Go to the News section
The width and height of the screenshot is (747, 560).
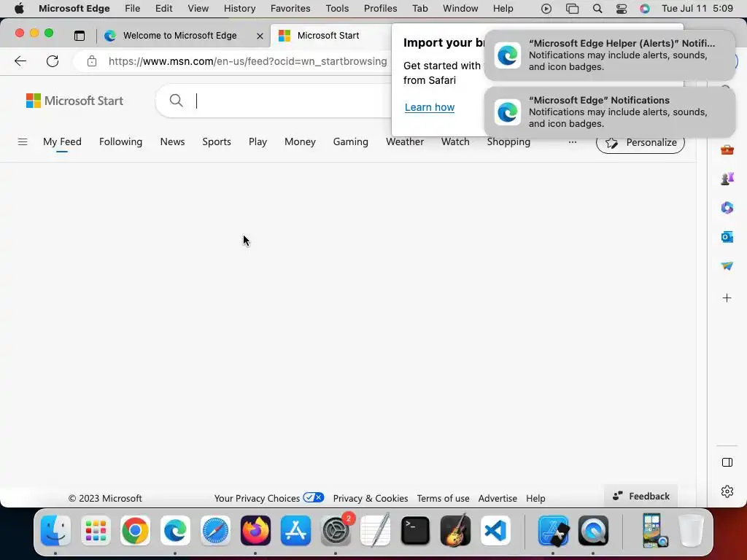172,142
